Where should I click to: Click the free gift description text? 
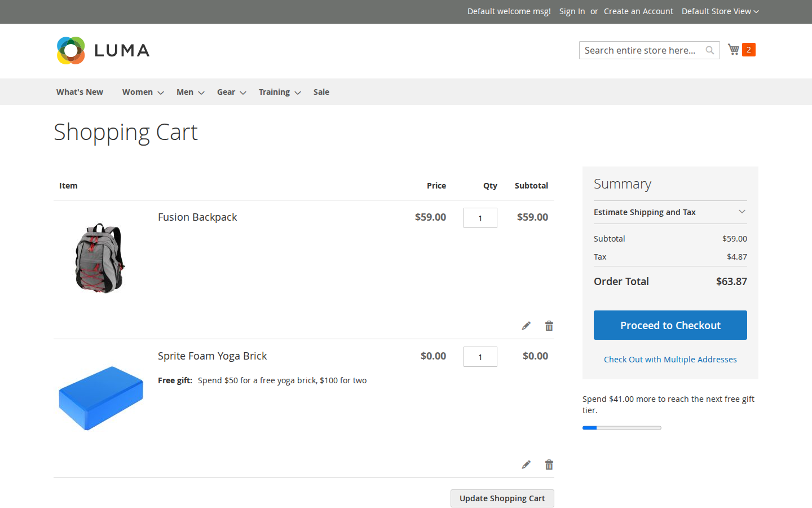pos(282,380)
